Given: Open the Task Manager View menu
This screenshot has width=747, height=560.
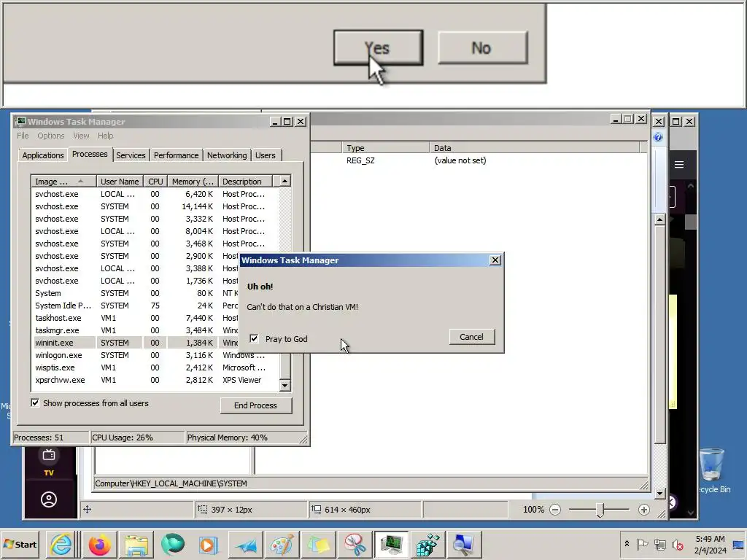Looking at the screenshot, I should pyautogui.click(x=81, y=136).
